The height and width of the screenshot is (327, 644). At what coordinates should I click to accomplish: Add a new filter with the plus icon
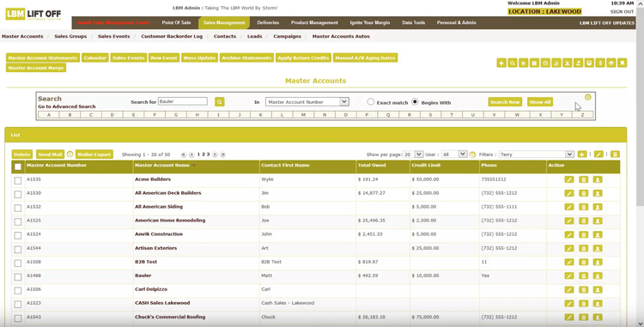(x=582, y=154)
